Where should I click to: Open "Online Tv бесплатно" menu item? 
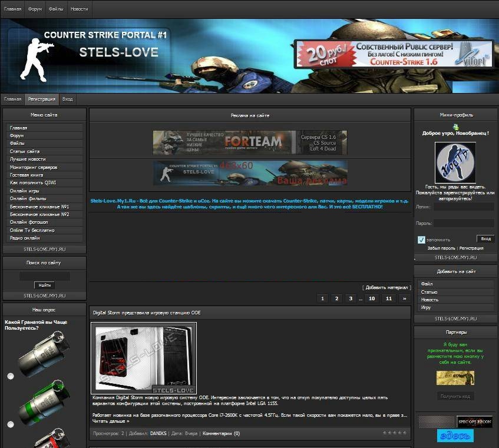tap(45, 230)
